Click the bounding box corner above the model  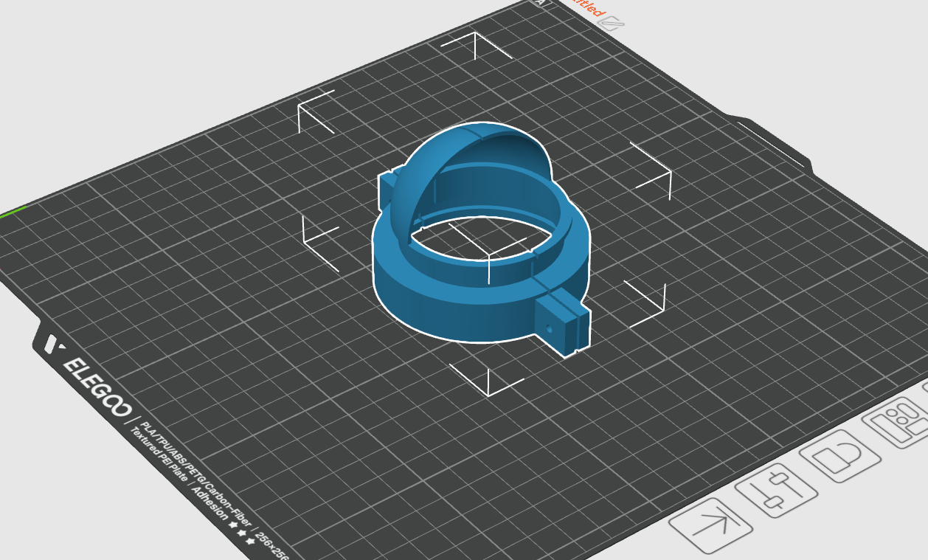[x=476, y=44]
